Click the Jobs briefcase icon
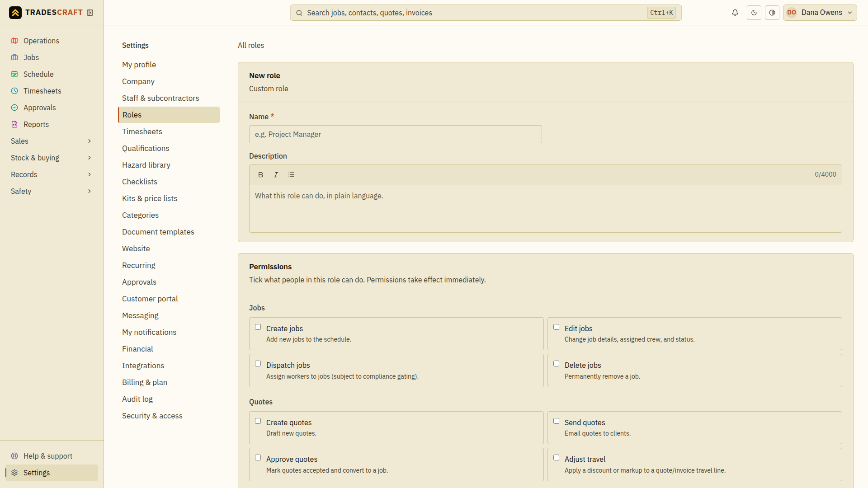Viewport: 868px width, 488px height. pos(14,57)
